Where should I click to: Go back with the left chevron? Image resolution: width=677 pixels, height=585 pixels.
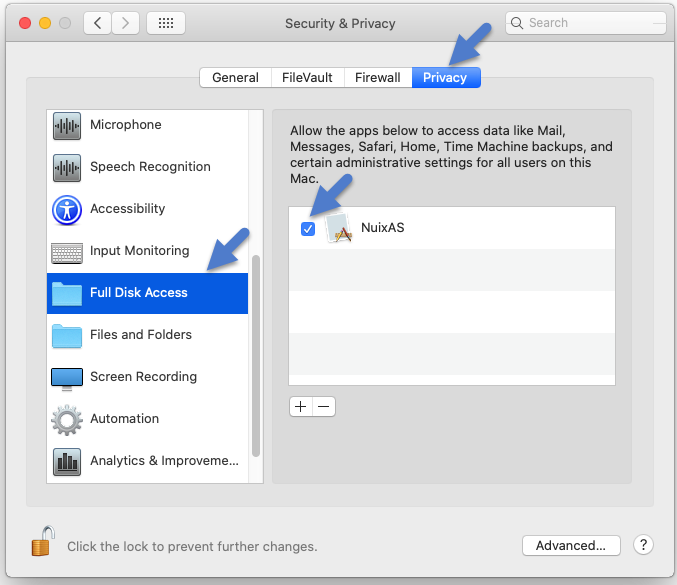(x=98, y=23)
